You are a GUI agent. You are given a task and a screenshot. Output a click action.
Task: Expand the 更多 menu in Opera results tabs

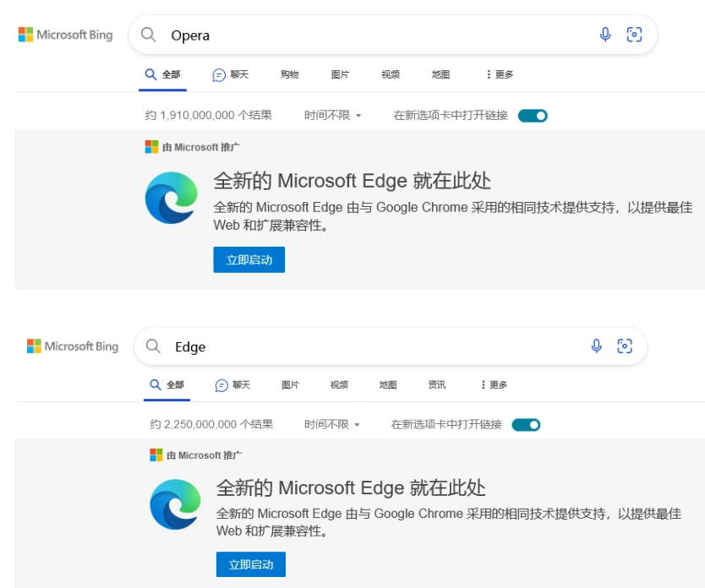pos(500,74)
